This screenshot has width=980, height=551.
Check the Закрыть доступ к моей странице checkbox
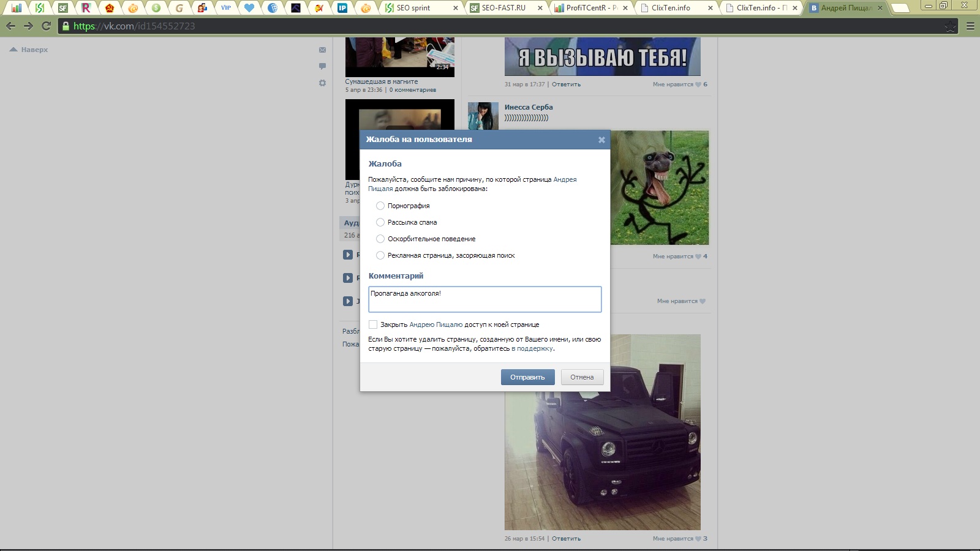tap(373, 324)
